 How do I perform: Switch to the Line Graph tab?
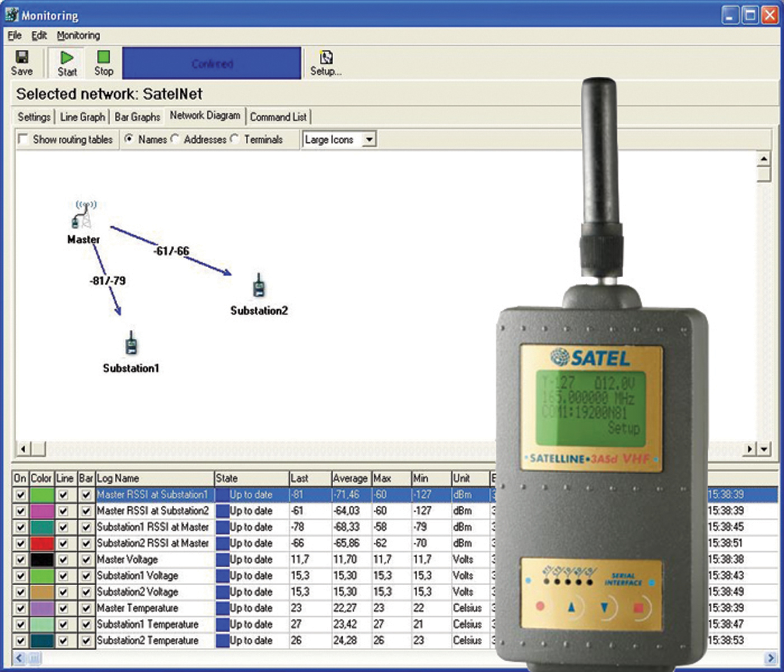point(82,117)
